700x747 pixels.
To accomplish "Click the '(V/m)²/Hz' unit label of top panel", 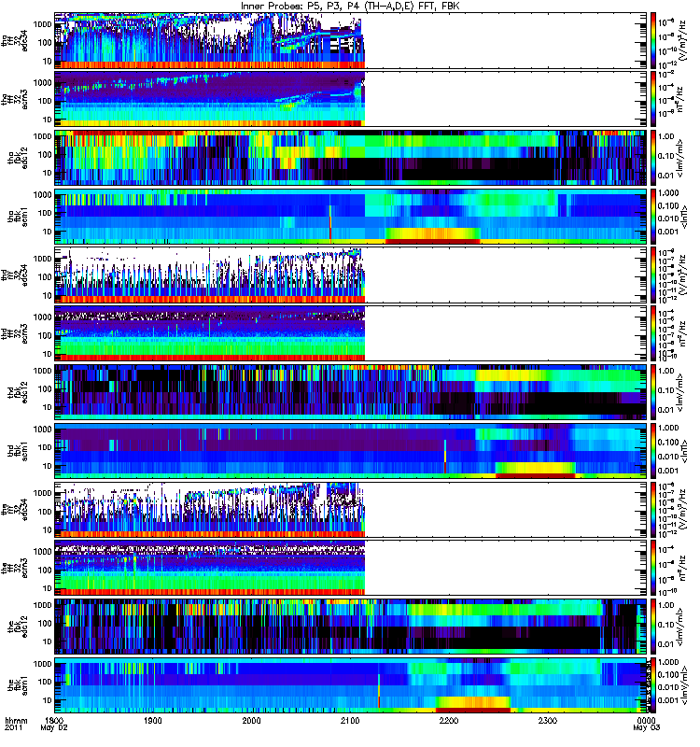I will coord(682,40).
